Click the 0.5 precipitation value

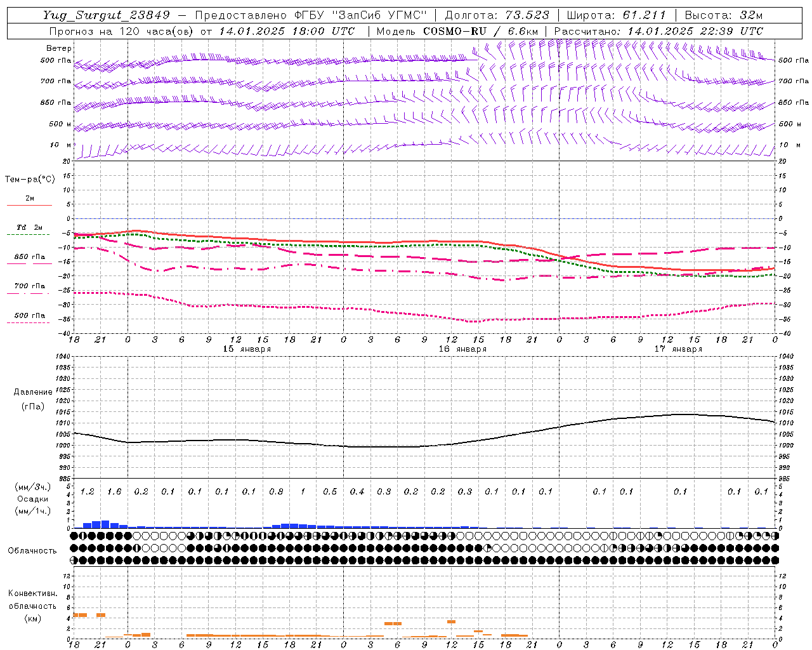tap(330, 492)
